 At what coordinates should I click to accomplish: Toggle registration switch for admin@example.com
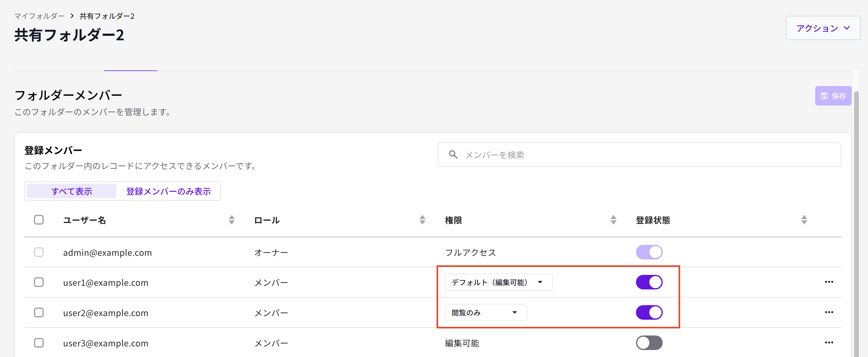[649, 252]
